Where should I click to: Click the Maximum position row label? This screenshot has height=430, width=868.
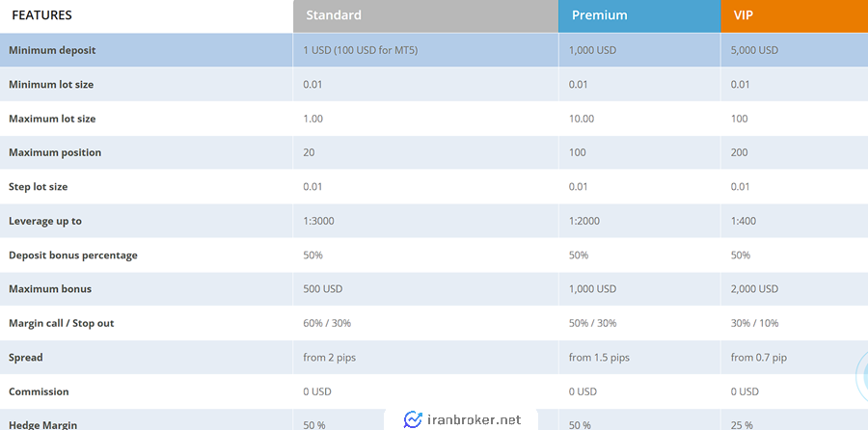coord(55,152)
